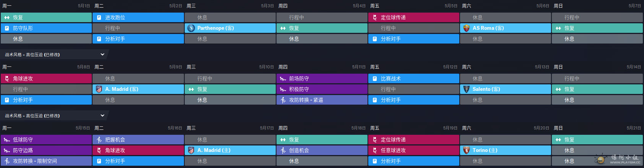The height and width of the screenshot is (168, 644).
Task: Click the 攻防转换 - 限制空间 session
Action: [x=46, y=161]
